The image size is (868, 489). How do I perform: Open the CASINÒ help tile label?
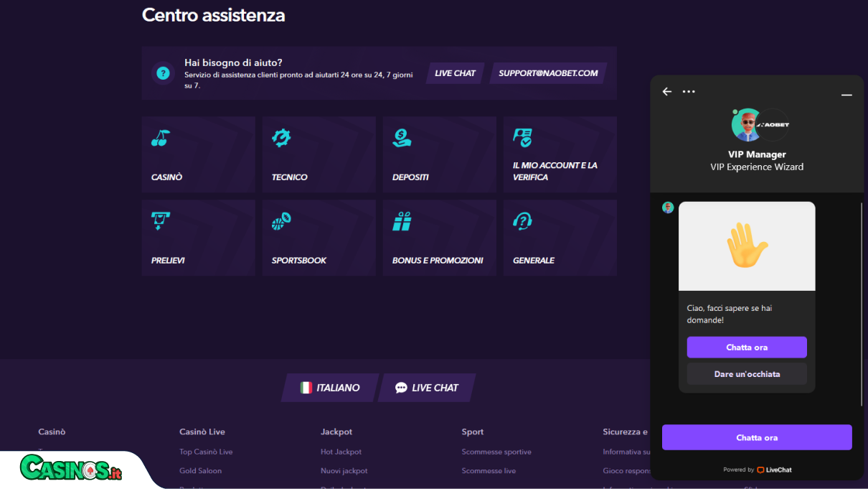tap(167, 177)
